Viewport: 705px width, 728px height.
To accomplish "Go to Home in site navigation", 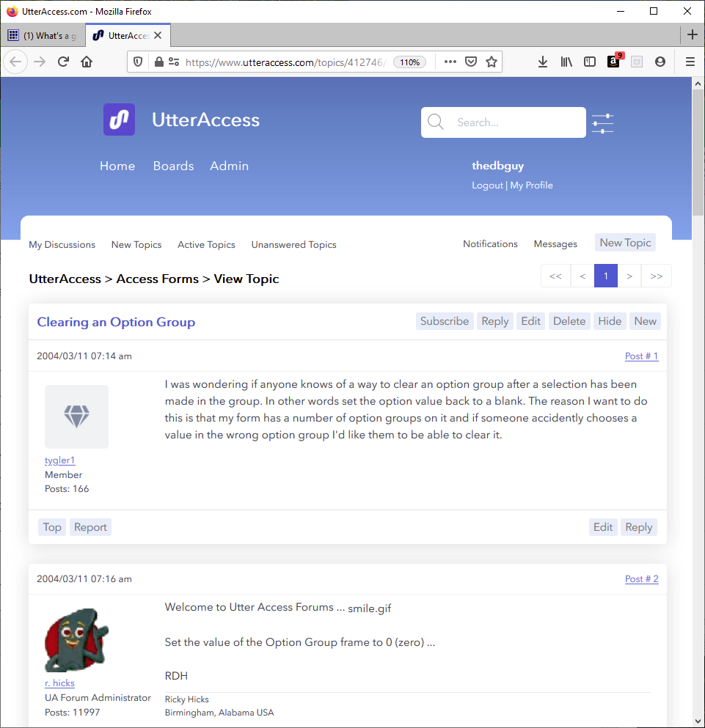I will point(117,166).
